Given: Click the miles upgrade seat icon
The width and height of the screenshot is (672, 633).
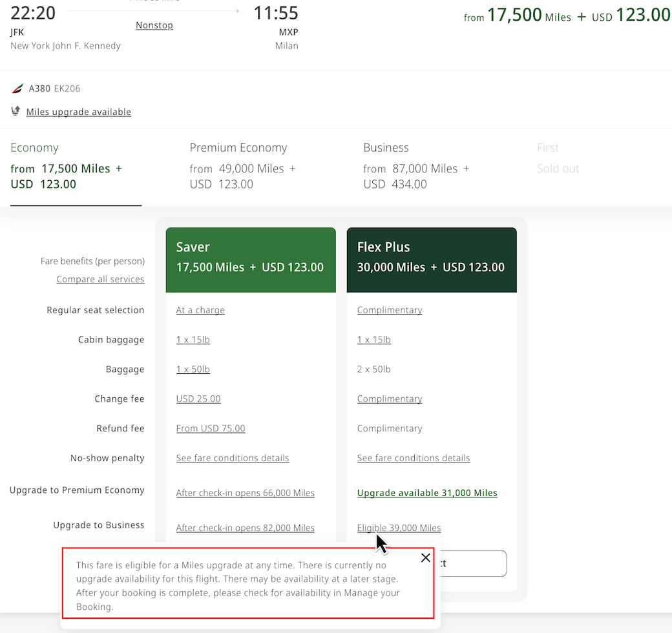Looking at the screenshot, I should tap(16, 112).
